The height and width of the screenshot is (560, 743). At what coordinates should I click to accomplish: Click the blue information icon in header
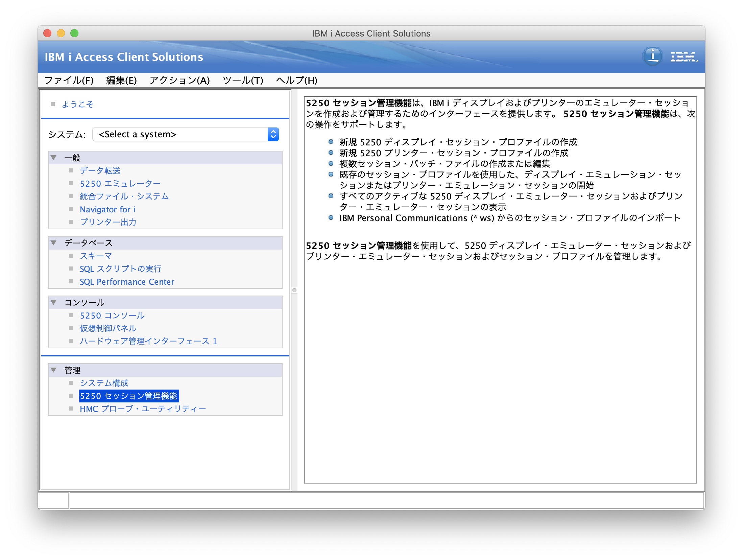(652, 56)
